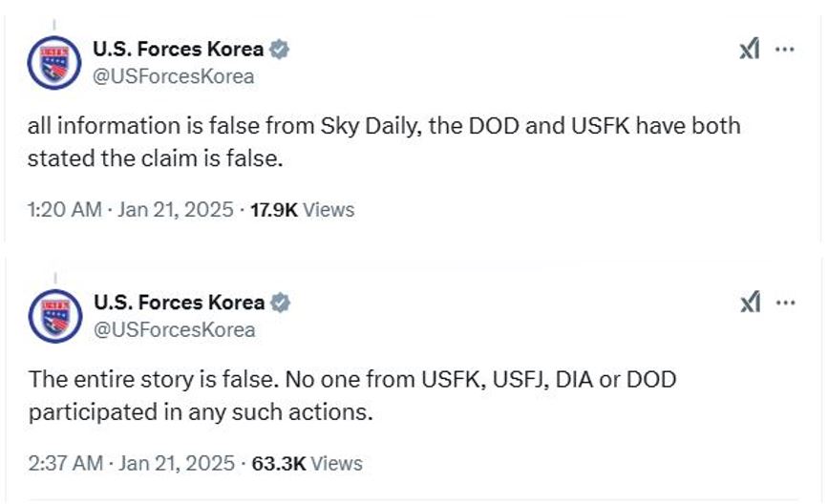The height and width of the screenshot is (504, 828).
Task: Click the verified badge on the 2:37 AM tweet
Action: (280, 303)
